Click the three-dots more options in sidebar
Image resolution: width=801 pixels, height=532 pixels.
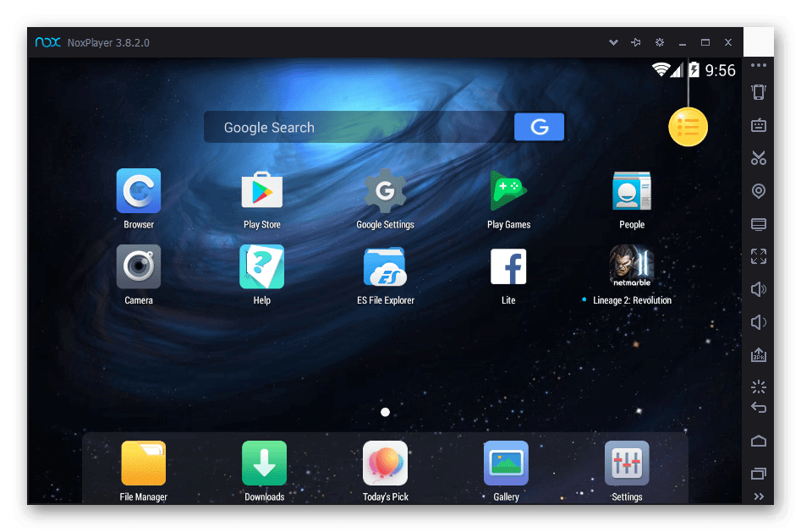[758, 65]
